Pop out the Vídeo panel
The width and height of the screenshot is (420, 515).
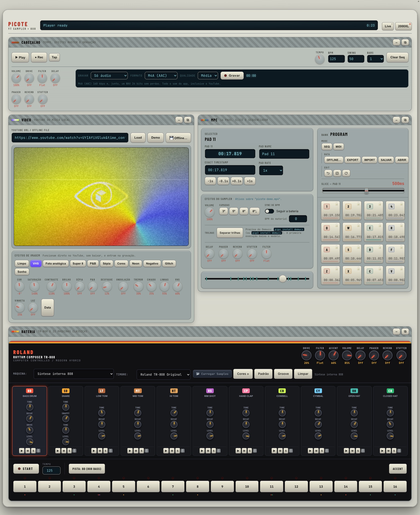(x=188, y=120)
